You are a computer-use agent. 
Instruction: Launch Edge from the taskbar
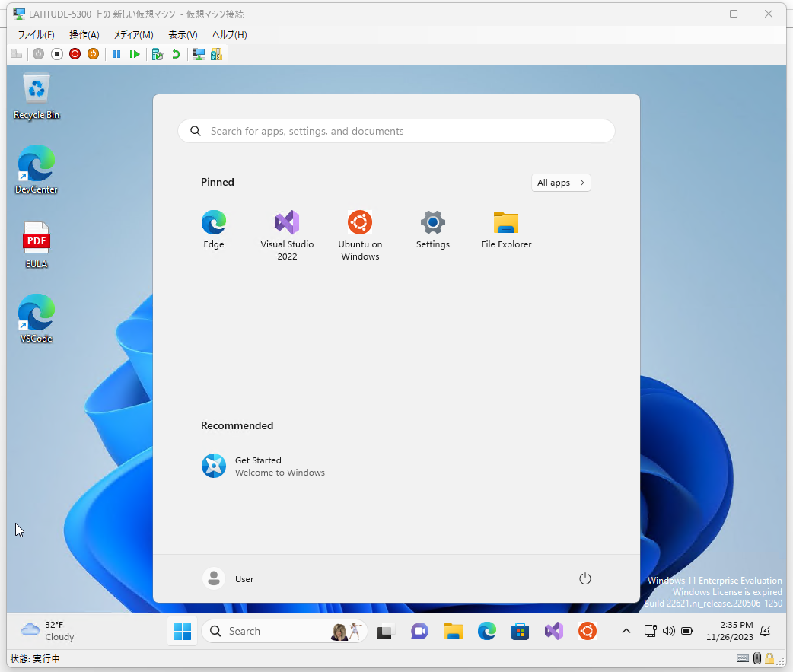coord(486,631)
